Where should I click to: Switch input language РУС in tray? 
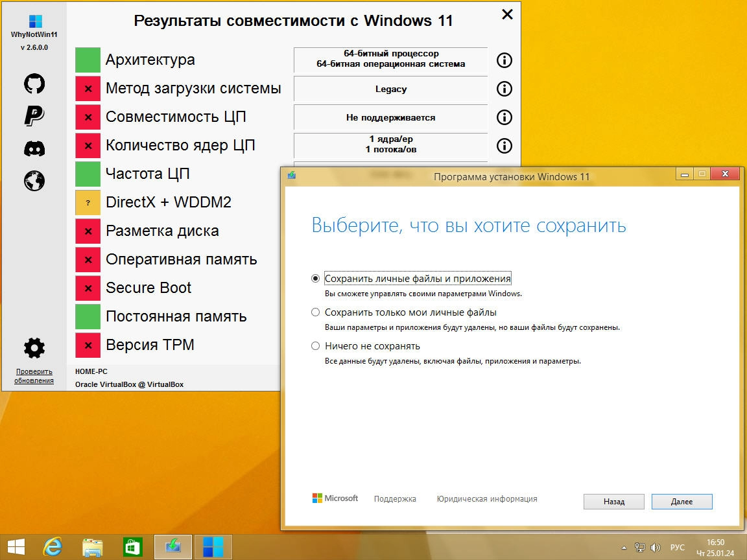coord(677,548)
